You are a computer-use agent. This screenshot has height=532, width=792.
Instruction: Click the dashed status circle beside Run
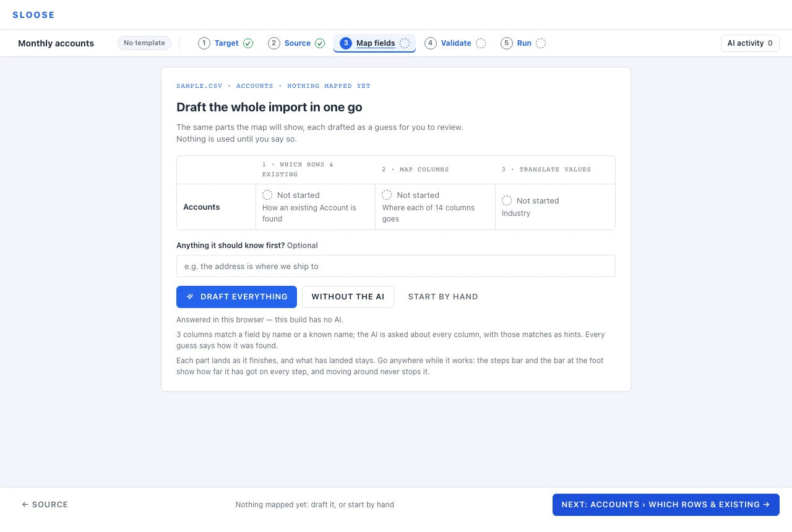point(541,43)
